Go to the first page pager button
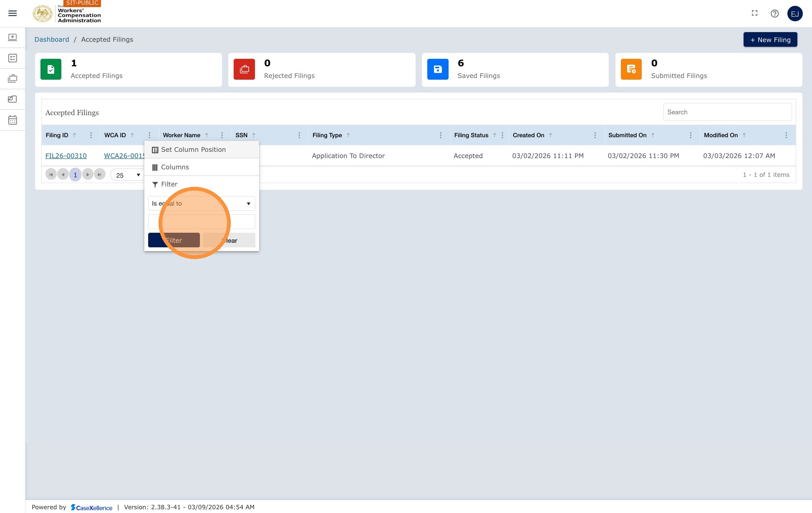812x513 pixels. coord(51,174)
